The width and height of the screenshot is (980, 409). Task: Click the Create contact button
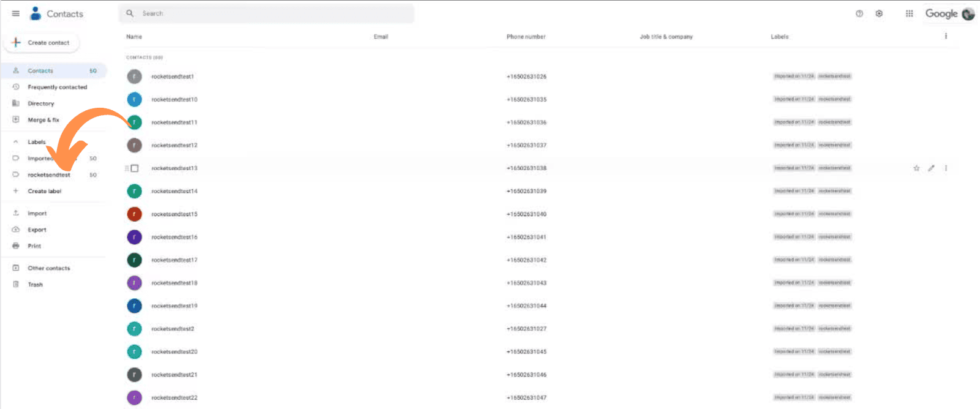point(42,43)
